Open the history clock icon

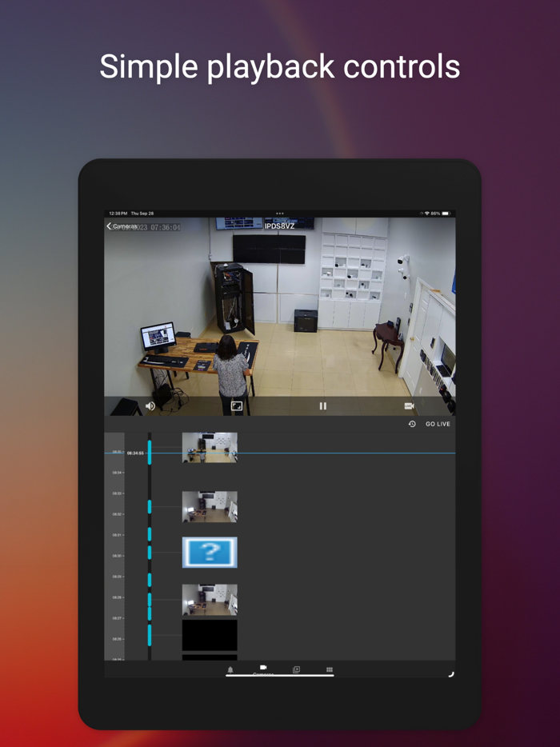pyautogui.click(x=412, y=424)
